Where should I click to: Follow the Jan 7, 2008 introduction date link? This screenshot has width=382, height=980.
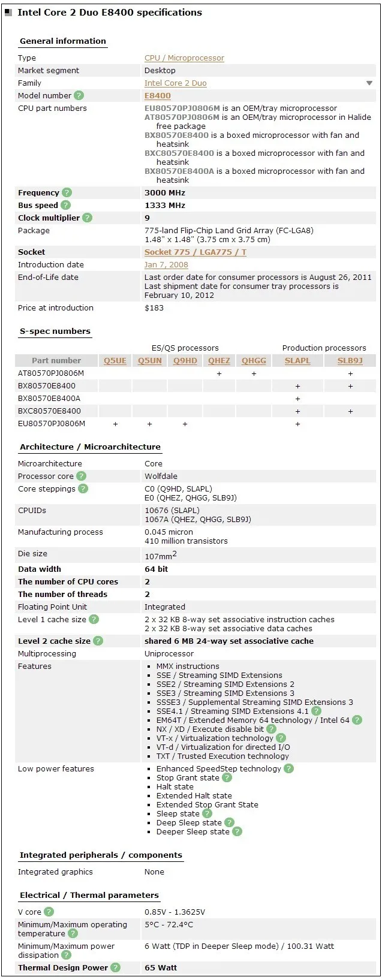point(166,264)
